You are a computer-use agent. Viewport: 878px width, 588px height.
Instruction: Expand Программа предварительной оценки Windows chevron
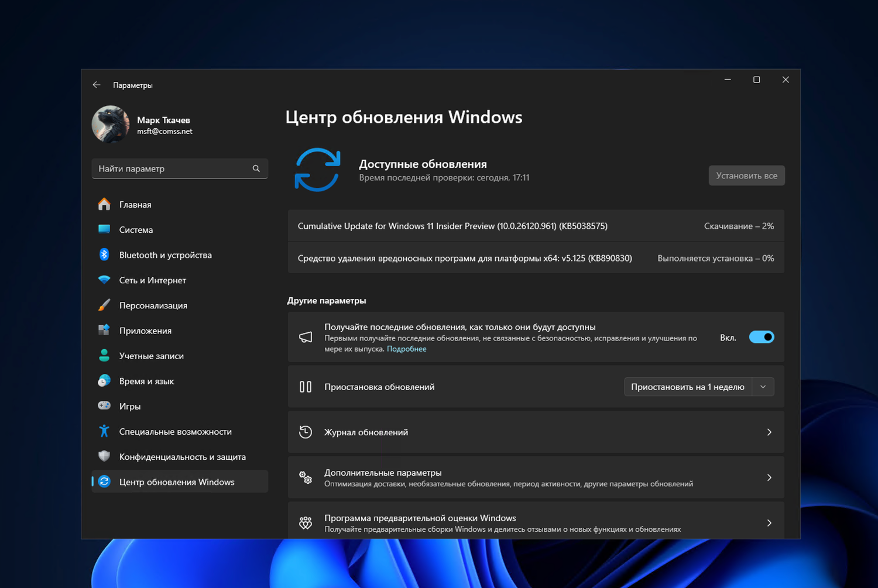click(769, 522)
